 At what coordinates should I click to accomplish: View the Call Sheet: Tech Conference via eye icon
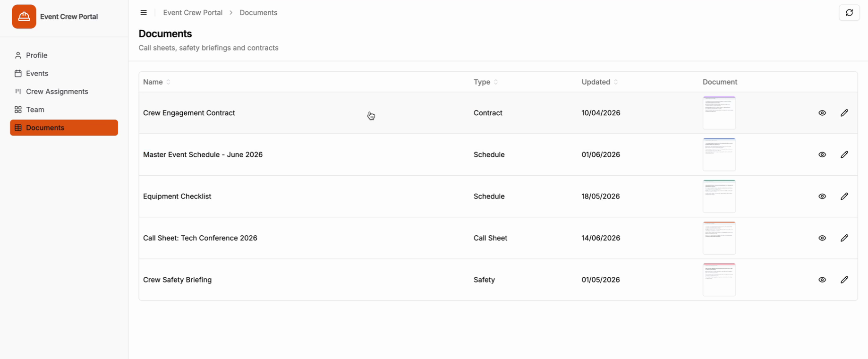click(822, 238)
